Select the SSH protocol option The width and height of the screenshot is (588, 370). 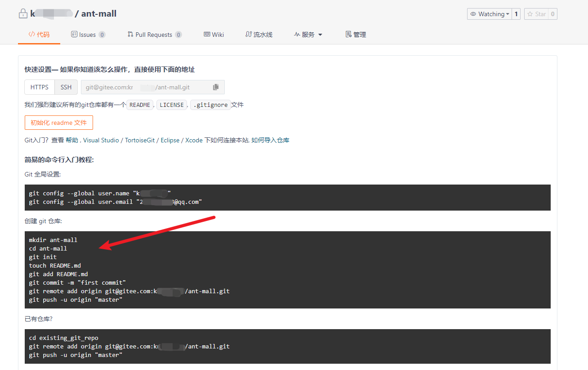[66, 87]
